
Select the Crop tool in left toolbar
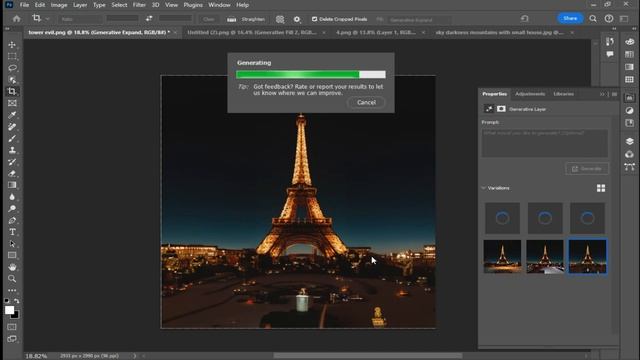[12, 91]
